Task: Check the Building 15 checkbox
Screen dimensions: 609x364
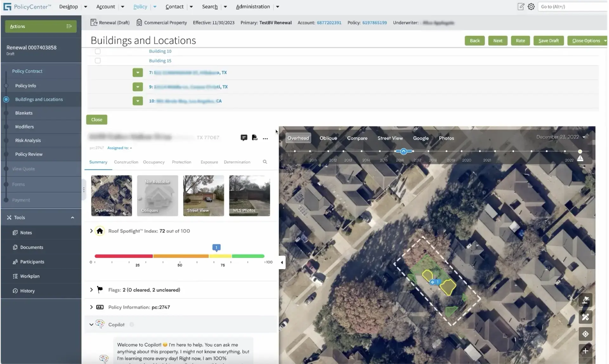Action: pos(98,61)
